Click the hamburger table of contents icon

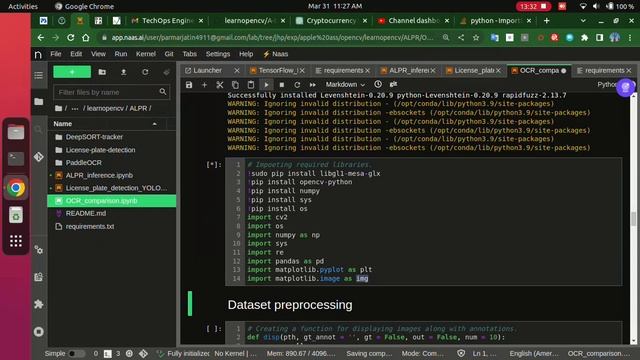[39, 75]
